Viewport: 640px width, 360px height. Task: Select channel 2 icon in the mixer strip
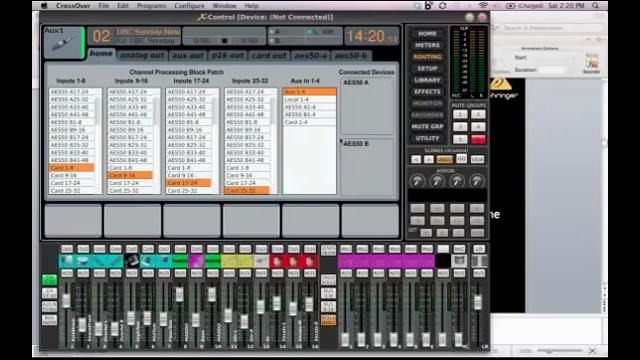click(83, 261)
